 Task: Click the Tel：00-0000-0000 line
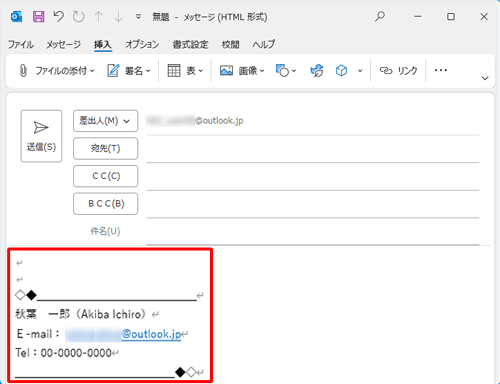click(63, 353)
